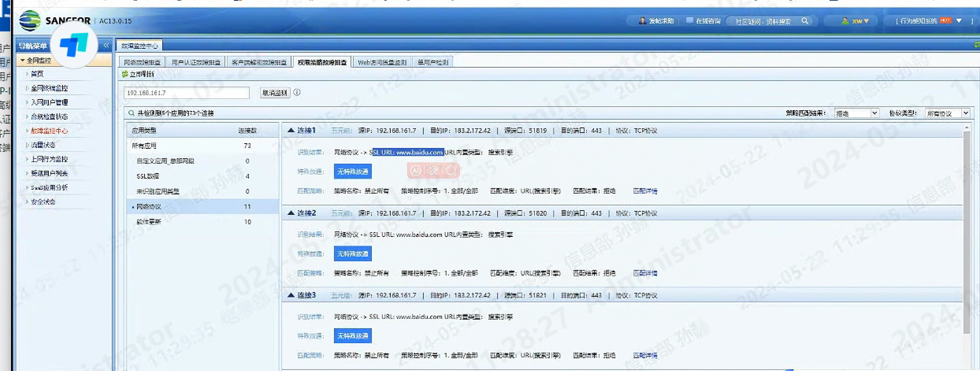Collapse the 全网监控 menu group

tap(22, 61)
